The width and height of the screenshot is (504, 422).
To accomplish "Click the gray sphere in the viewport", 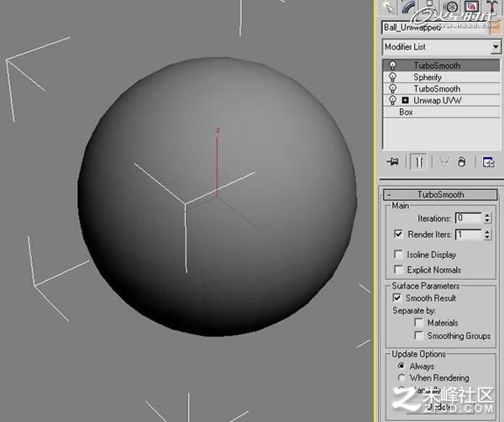I will point(217,196).
